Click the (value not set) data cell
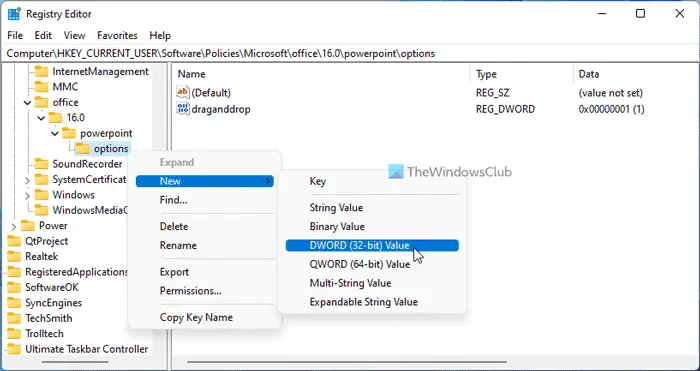This screenshot has width=700, height=371. pyautogui.click(x=610, y=93)
